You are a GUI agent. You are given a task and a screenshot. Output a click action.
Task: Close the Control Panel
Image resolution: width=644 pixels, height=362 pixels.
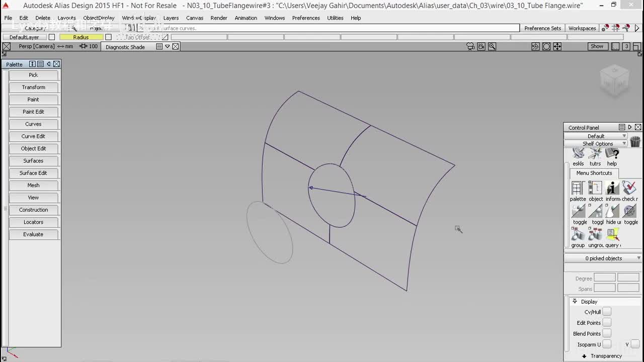638,127
